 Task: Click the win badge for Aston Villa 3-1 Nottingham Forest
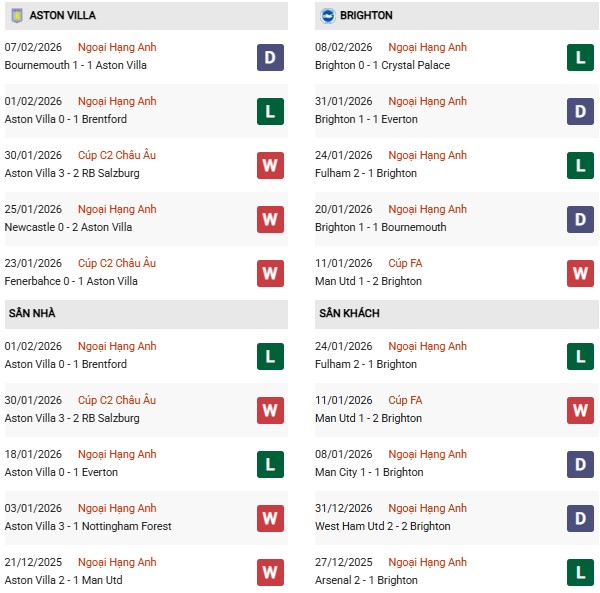(270, 518)
